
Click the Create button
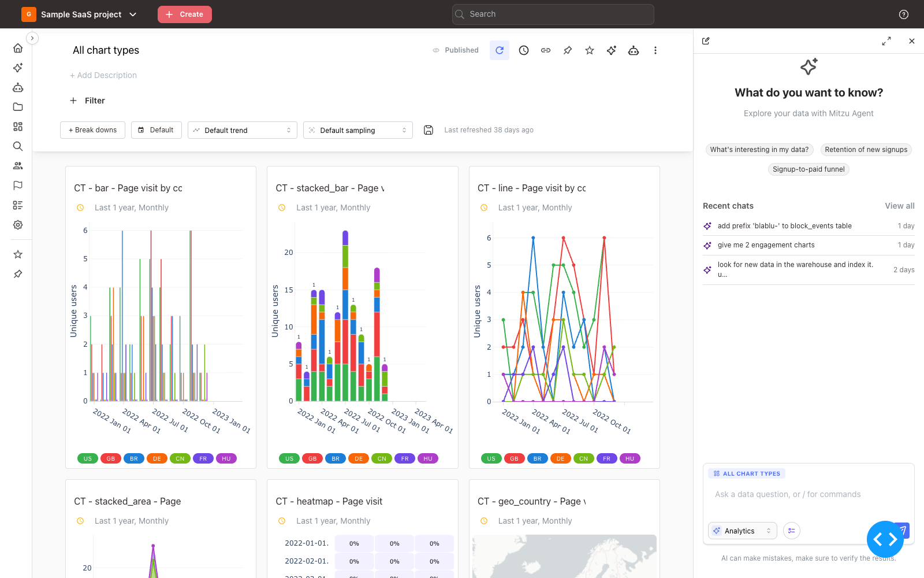[x=185, y=14]
